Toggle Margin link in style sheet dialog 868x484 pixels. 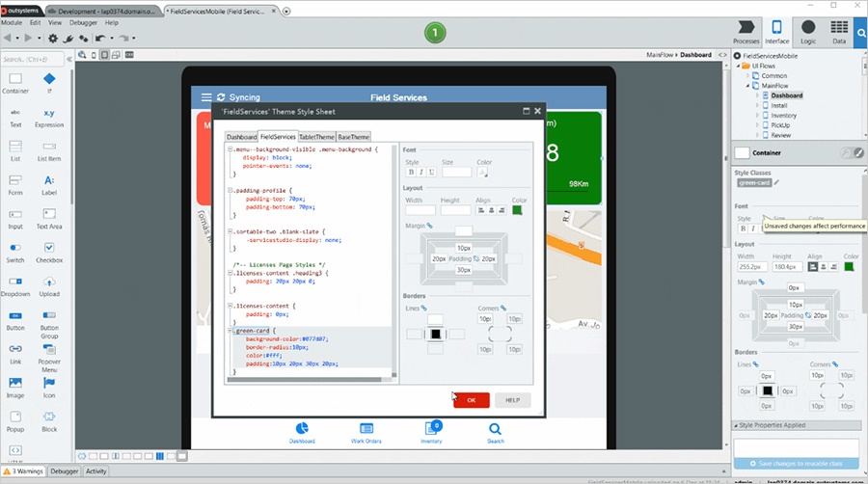[x=429, y=226]
